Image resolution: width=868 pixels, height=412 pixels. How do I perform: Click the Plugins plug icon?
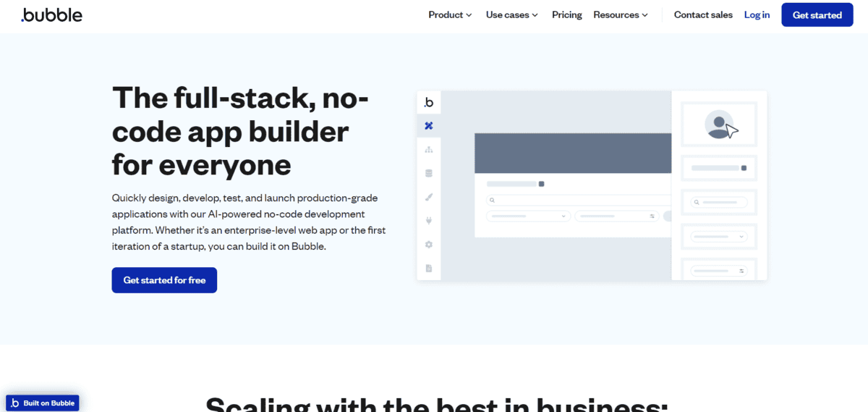coord(429,221)
